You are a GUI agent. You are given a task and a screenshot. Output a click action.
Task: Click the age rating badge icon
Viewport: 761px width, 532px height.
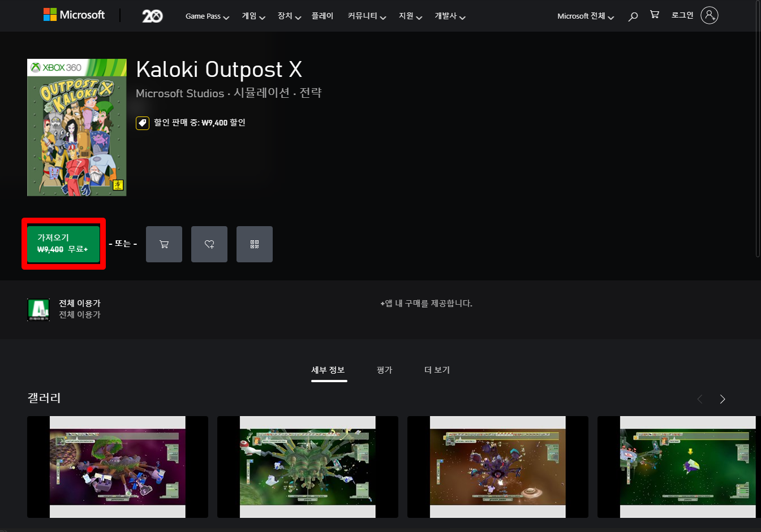[38, 309]
